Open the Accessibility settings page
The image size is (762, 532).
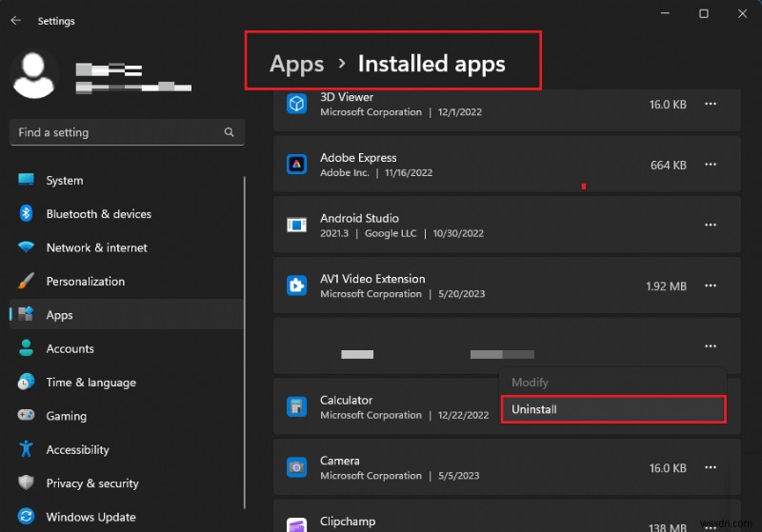click(x=127, y=449)
